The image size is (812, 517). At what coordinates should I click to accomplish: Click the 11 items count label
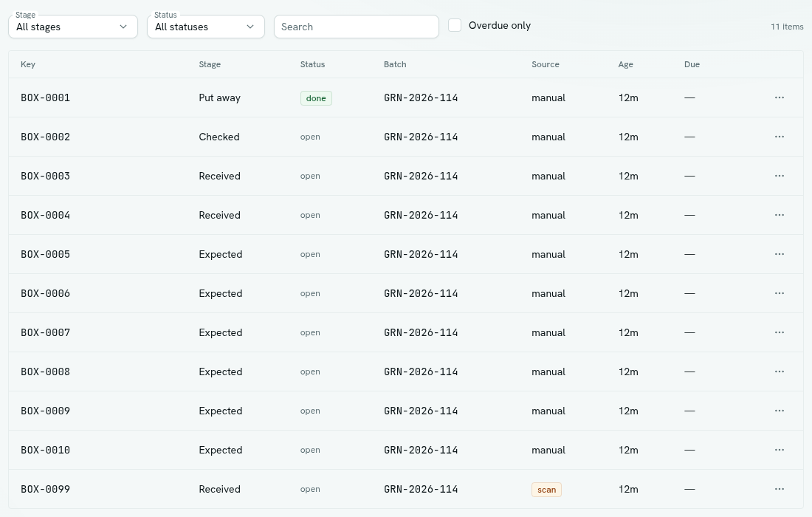coord(787,27)
